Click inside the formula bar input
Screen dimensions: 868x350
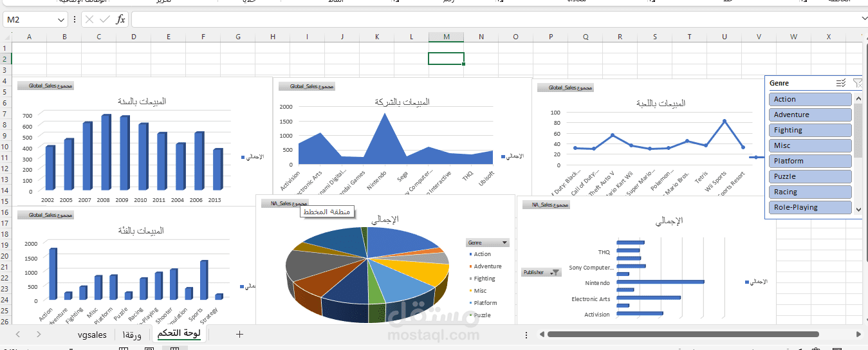(495, 19)
